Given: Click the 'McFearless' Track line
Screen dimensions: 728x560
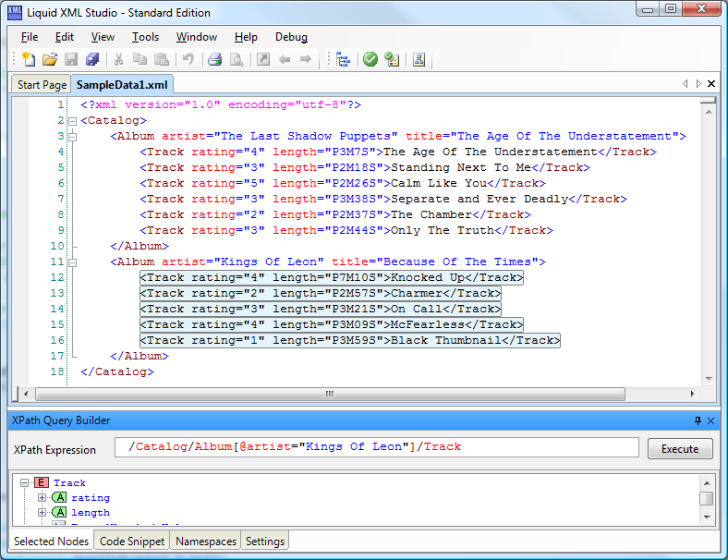Looking at the screenshot, I should pos(332,324).
